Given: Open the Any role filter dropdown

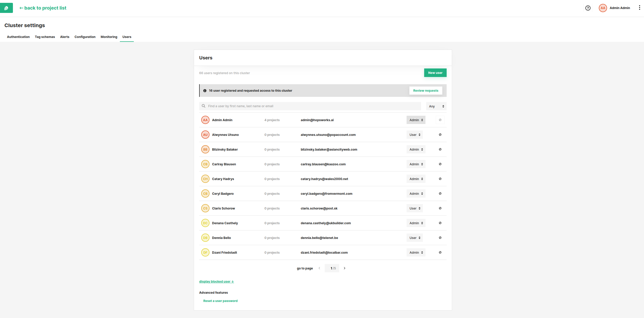Looking at the screenshot, I should (x=436, y=106).
